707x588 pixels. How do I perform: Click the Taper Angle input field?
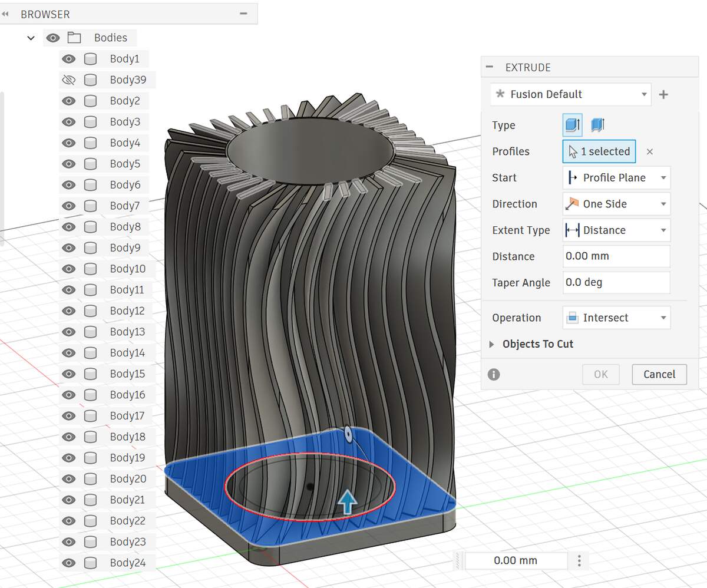616,282
